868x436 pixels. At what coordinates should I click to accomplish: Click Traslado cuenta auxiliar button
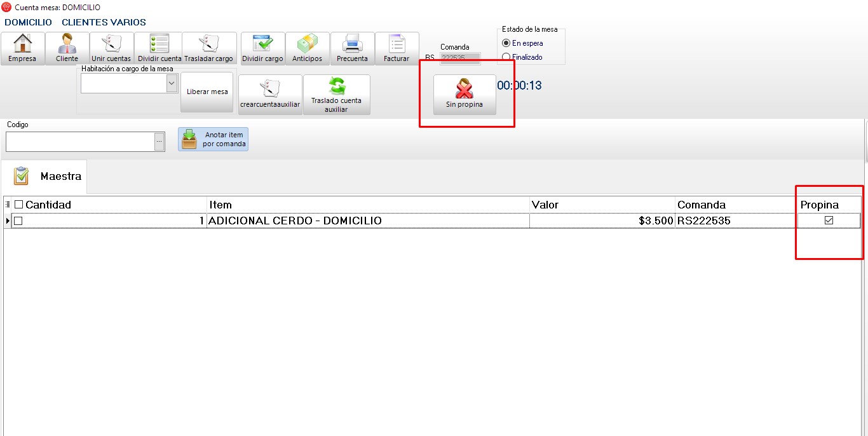pyautogui.click(x=336, y=95)
